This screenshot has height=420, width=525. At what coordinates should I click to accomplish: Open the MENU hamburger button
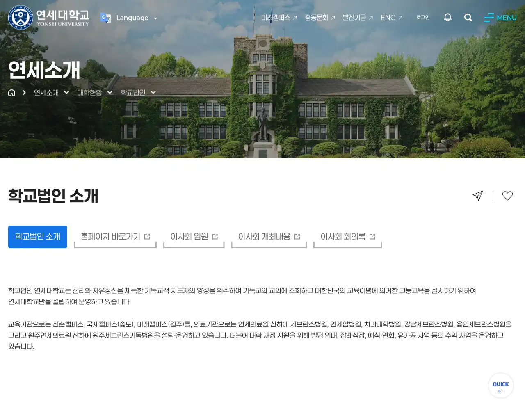coord(500,18)
